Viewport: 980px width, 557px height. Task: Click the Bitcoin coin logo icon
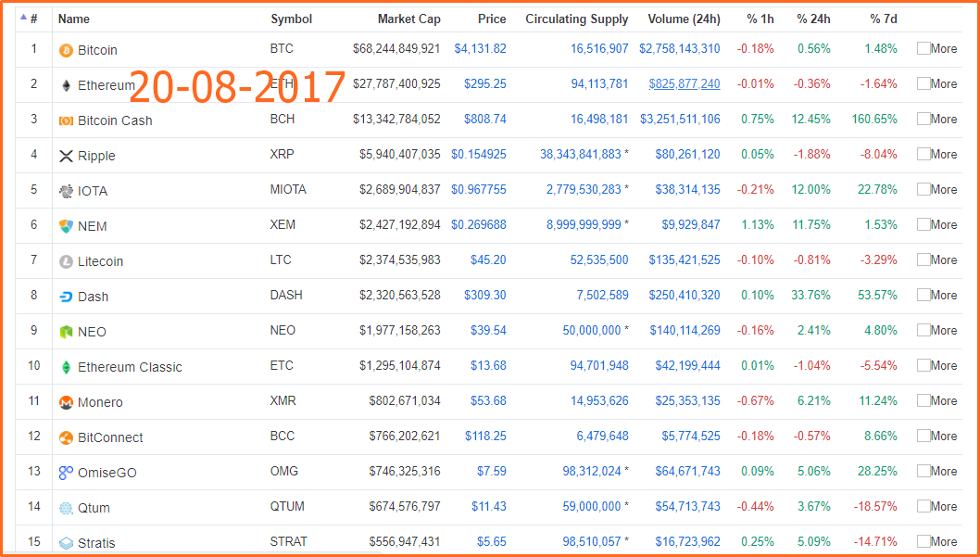tap(66, 51)
